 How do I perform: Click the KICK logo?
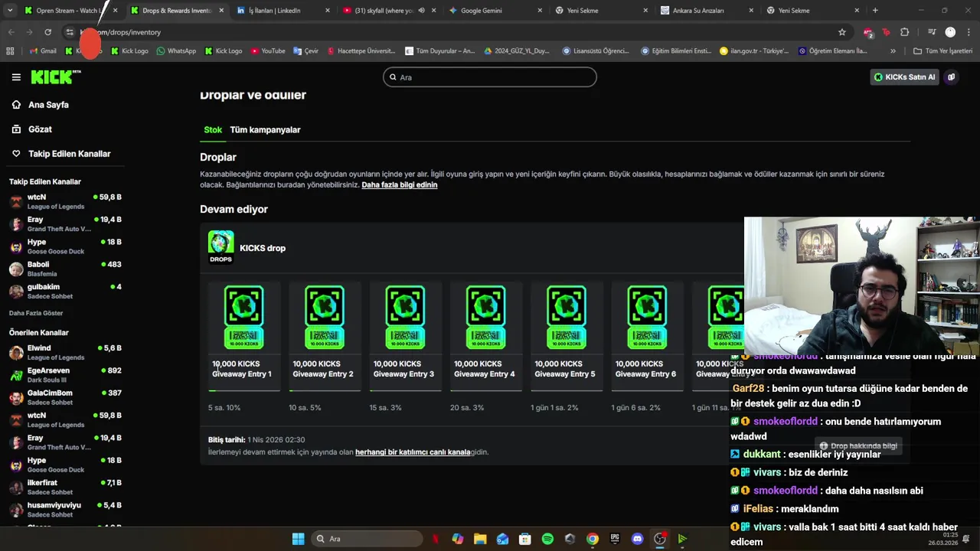pyautogui.click(x=55, y=77)
